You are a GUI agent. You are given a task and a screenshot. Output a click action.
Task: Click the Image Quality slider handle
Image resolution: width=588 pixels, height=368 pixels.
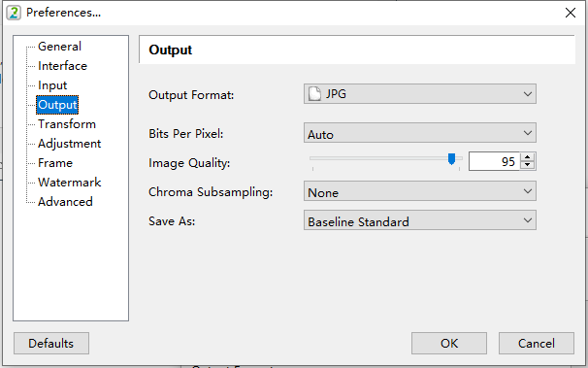pyautogui.click(x=451, y=158)
